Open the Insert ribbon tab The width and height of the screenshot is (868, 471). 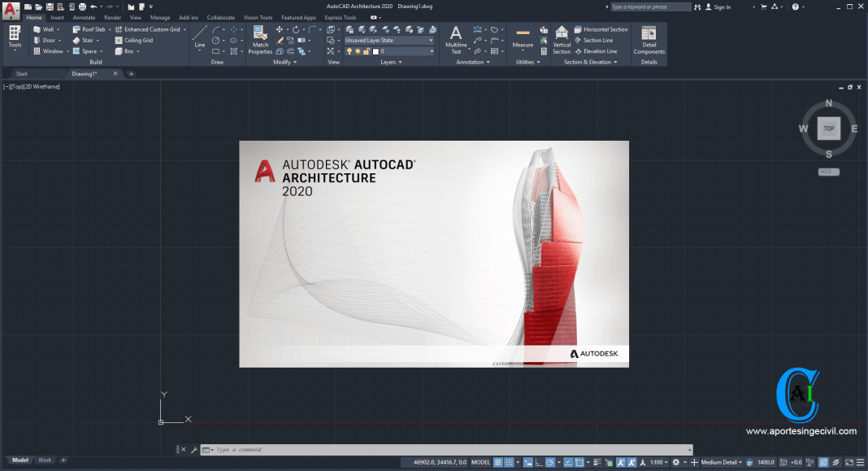coord(58,17)
